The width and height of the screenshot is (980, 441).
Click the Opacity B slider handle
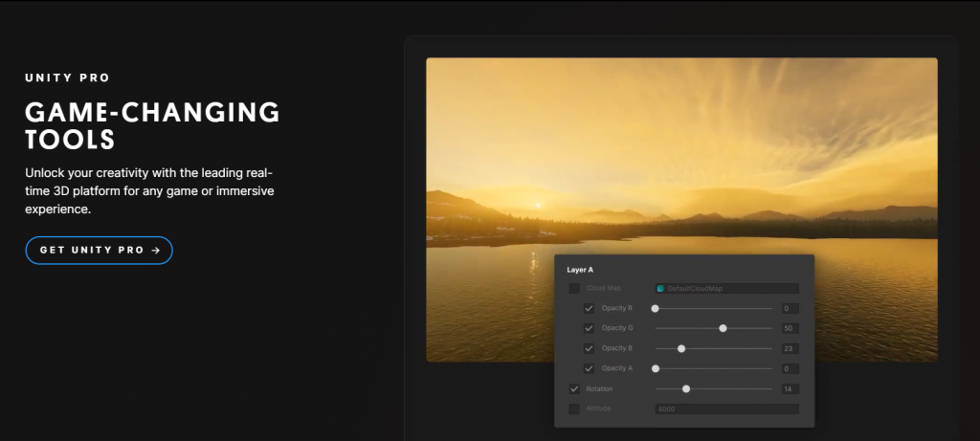pos(681,348)
